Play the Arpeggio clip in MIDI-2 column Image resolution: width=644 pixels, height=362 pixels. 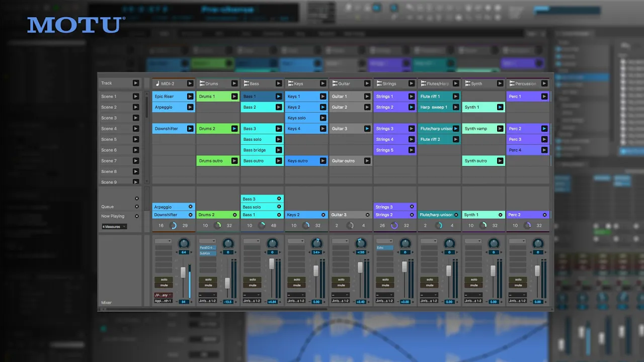click(190, 107)
